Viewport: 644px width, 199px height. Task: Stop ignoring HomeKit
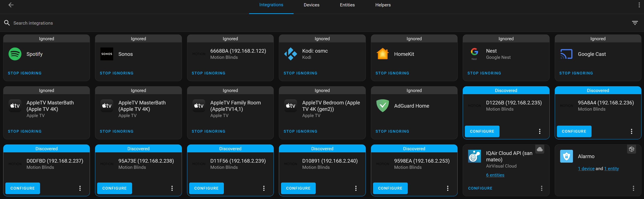click(x=392, y=73)
